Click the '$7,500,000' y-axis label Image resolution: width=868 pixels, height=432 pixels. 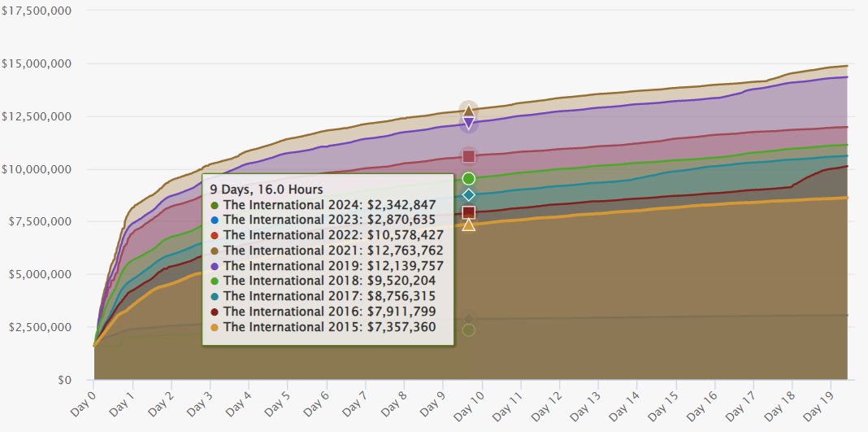[40, 221]
